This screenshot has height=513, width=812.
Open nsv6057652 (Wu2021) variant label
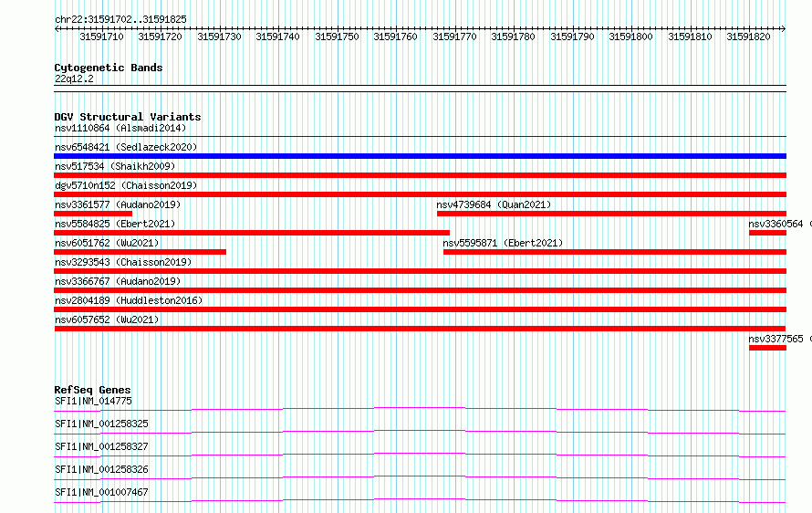[107, 319]
